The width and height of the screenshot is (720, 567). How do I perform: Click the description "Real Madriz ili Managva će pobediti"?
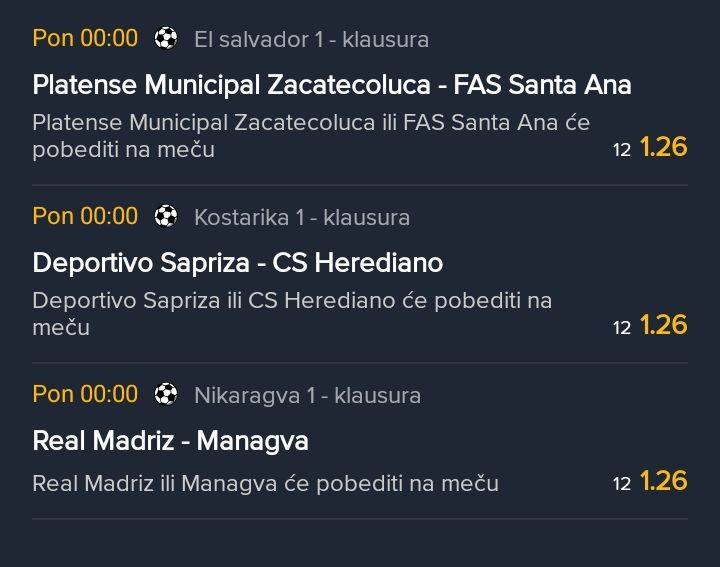[265, 483]
